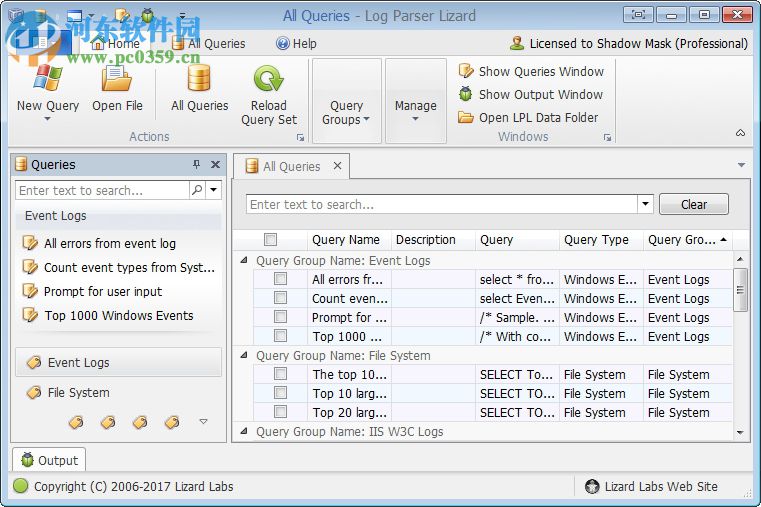Screen dimensions: 761x507
Task: Check the 'Top 10 larg...' row checkbox
Action: click(281, 393)
